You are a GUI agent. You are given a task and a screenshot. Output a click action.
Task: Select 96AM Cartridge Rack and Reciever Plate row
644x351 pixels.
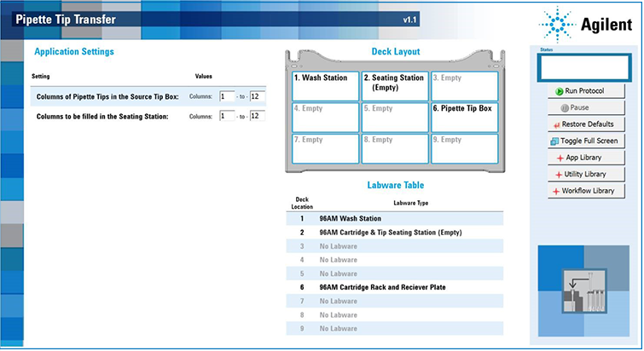point(394,287)
